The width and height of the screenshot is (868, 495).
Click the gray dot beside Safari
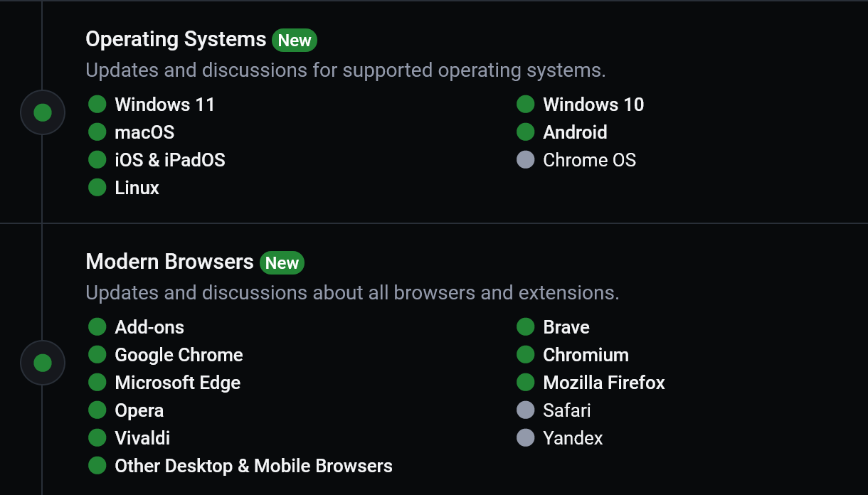point(526,410)
